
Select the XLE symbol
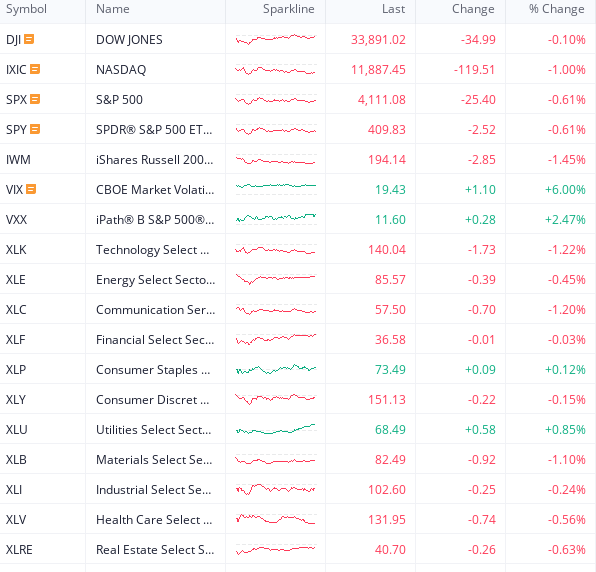click(16, 280)
